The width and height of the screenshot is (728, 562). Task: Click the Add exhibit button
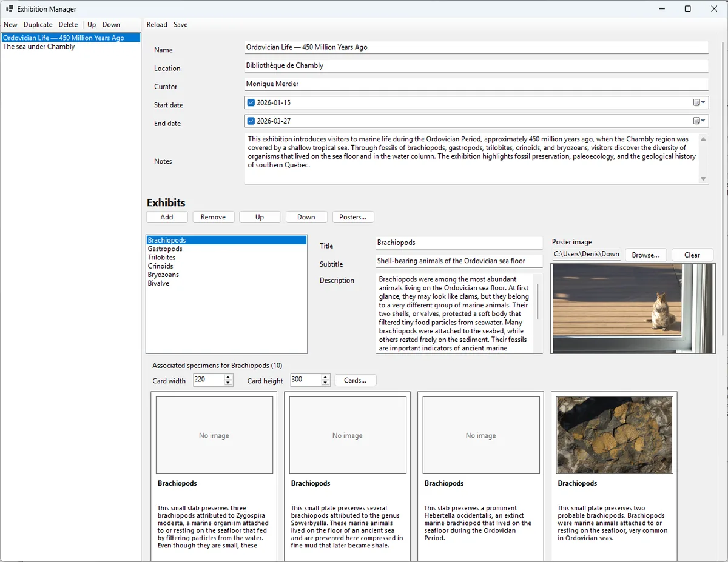coord(167,217)
